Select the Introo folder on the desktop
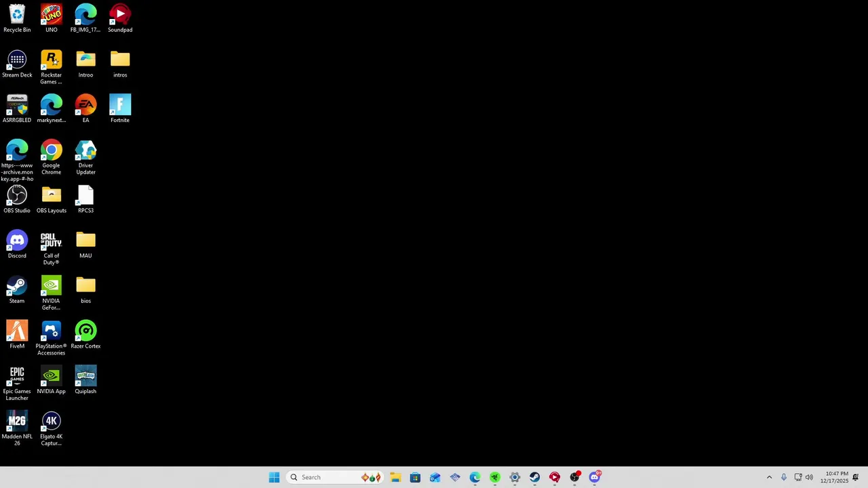Viewport: 868px width, 488px height. 85,64
